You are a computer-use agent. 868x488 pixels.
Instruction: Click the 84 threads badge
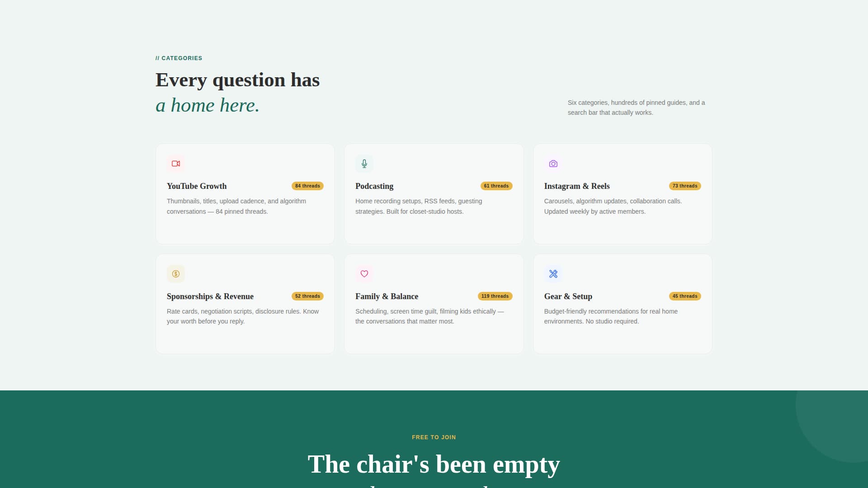[307, 186]
